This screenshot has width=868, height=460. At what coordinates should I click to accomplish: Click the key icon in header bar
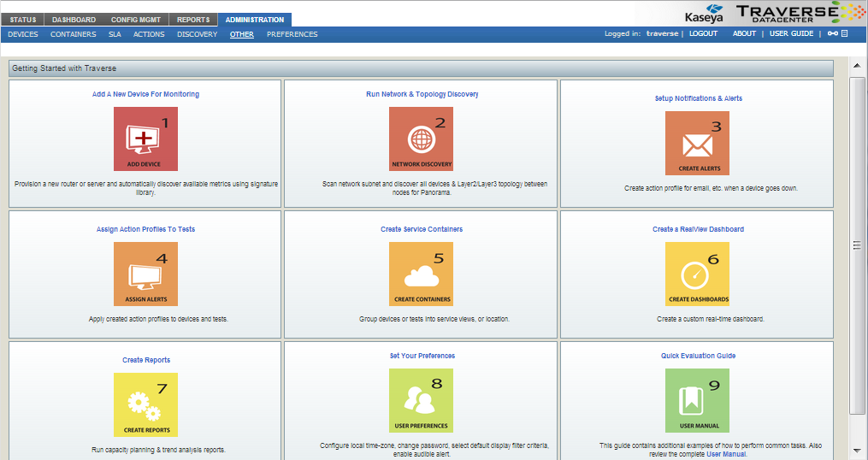point(832,34)
